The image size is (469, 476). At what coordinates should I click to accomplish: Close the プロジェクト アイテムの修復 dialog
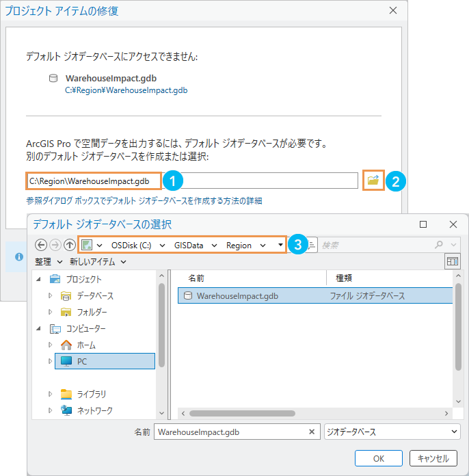coord(393,10)
